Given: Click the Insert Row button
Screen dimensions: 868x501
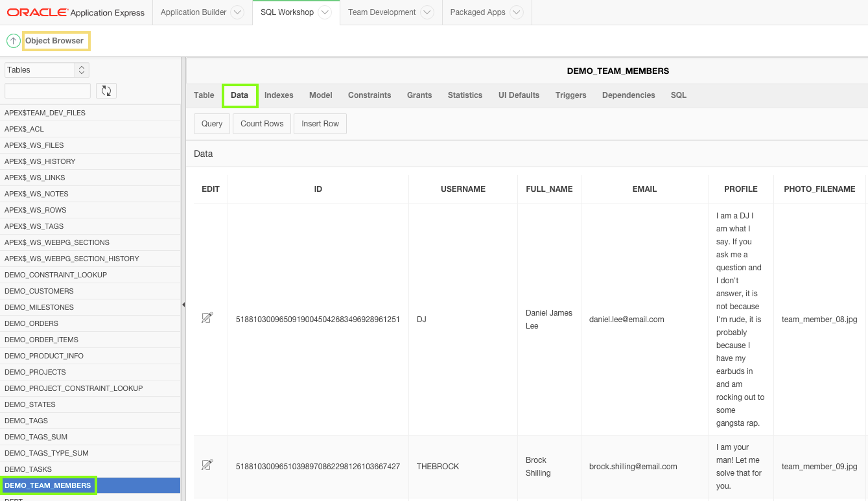Looking at the screenshot, I should point(320,124).
